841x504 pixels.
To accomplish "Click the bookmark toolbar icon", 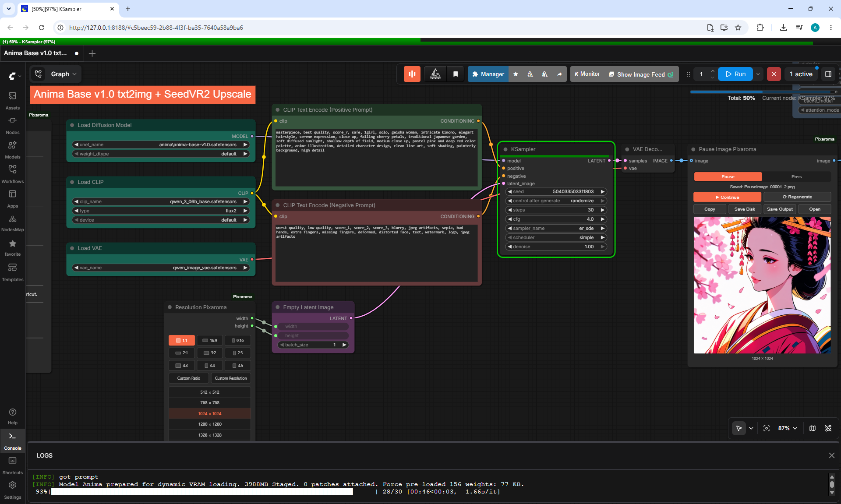I will [x=456, y=74].
